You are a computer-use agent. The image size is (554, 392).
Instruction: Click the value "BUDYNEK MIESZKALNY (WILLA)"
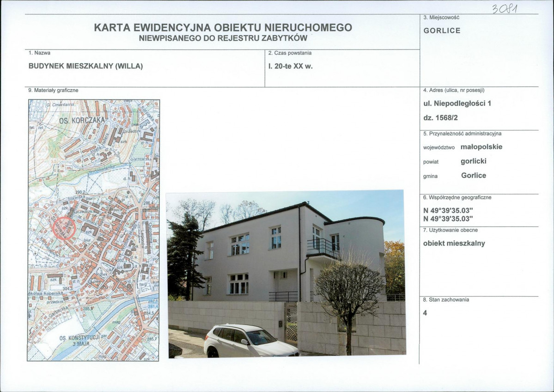pyautogui.click(x=85, y=66)
